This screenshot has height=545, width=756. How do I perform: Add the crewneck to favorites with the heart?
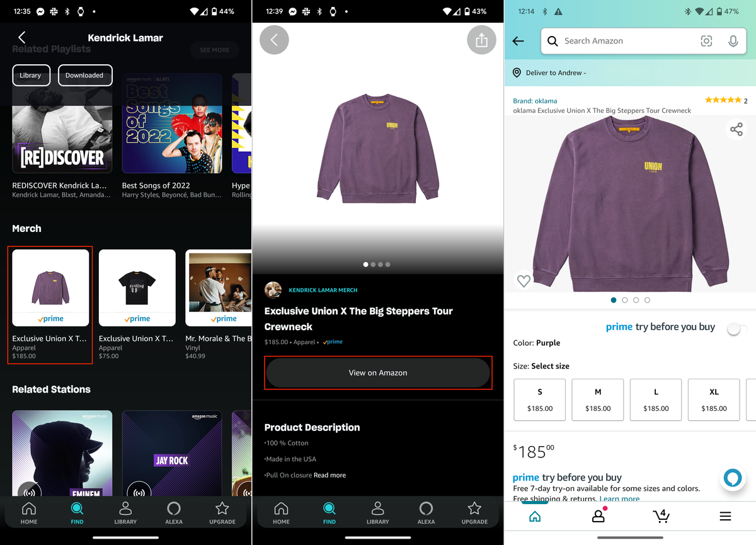[x=524, y=280]
